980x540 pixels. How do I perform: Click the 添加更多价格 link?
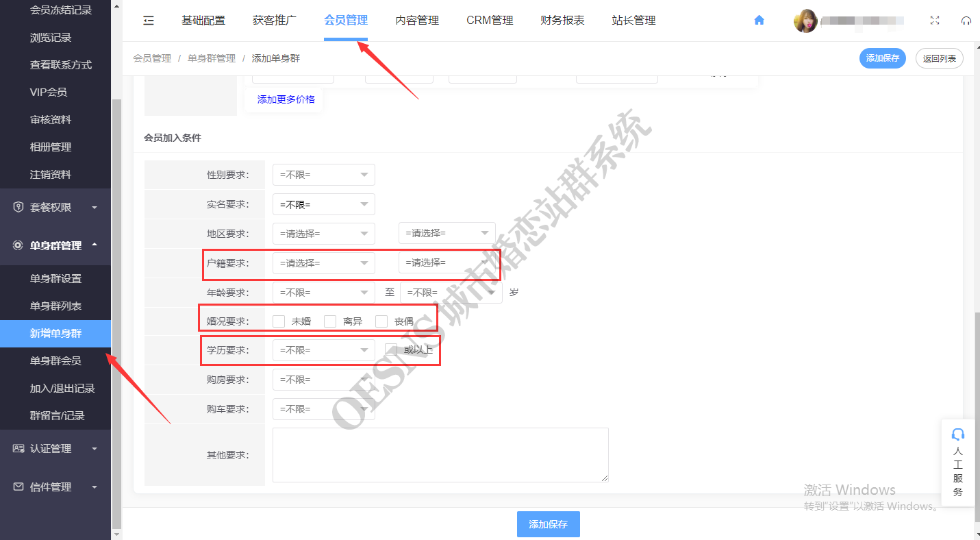pos(286,99)
